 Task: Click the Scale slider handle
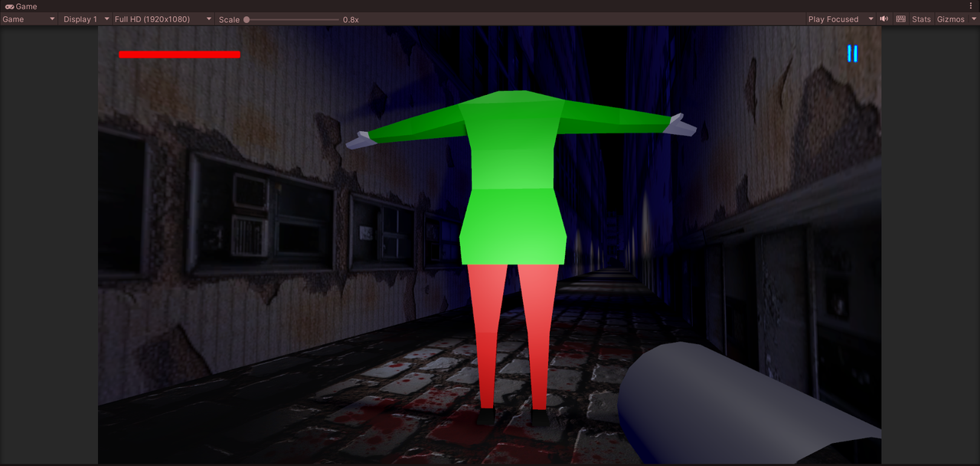coord(247,19)
